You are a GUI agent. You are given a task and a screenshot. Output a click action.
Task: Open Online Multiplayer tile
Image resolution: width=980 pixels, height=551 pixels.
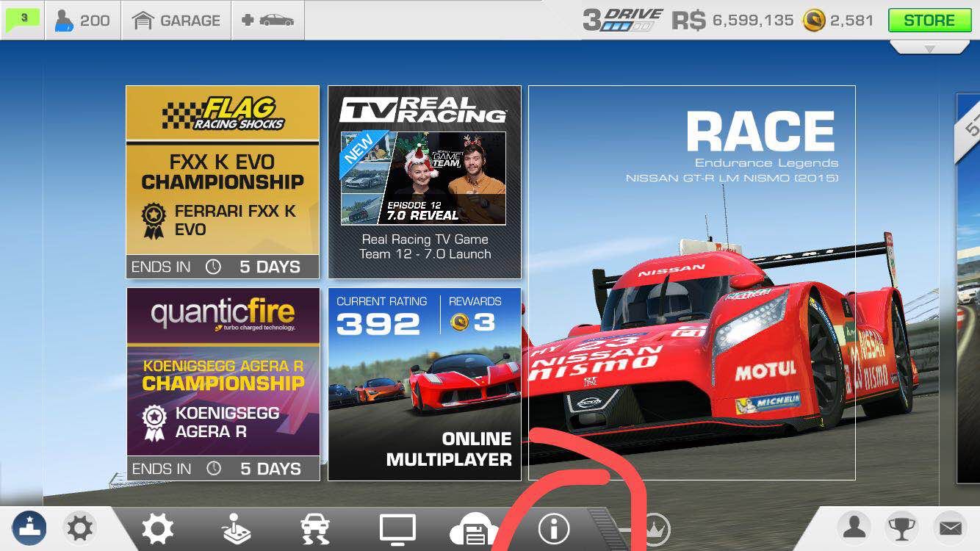pos(425,384)
